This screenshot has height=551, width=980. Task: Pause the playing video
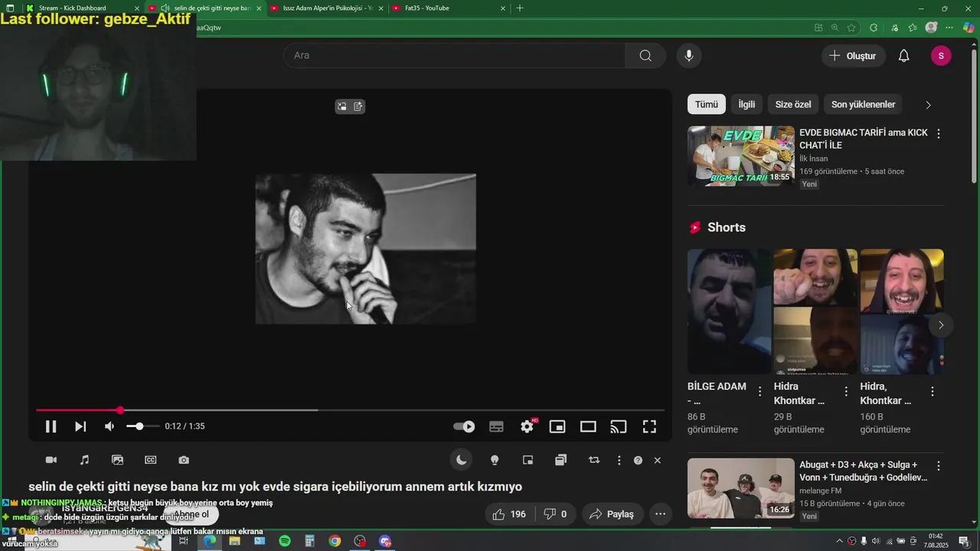pos(51,427)
